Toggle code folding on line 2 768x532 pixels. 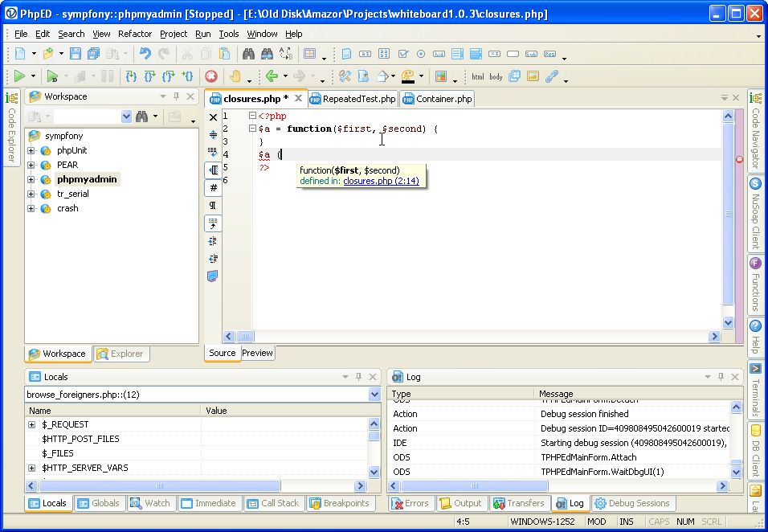point(252,129)
